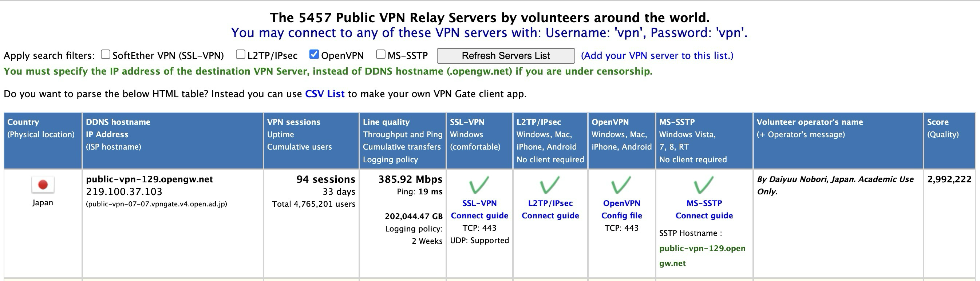Enable the MS-SSTP filter checkbox
The width and height of the screenshot is (980, 281).
click(380, 54)
